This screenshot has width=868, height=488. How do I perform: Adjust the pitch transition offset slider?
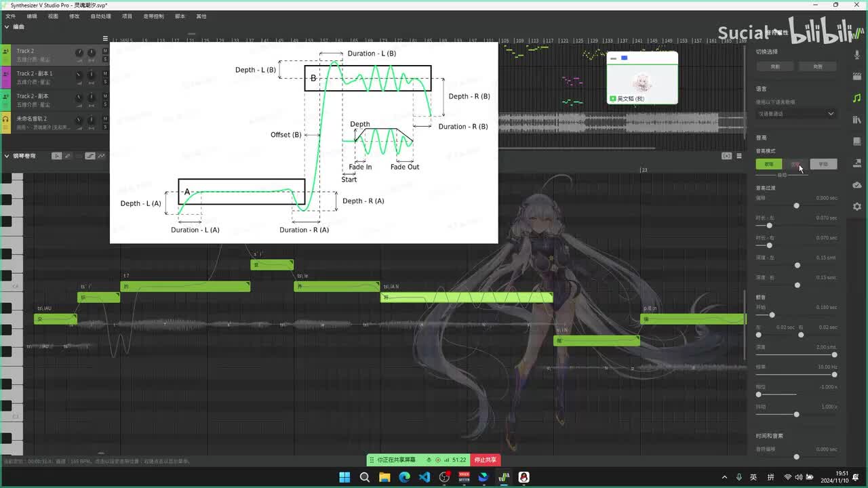(796, 205)
